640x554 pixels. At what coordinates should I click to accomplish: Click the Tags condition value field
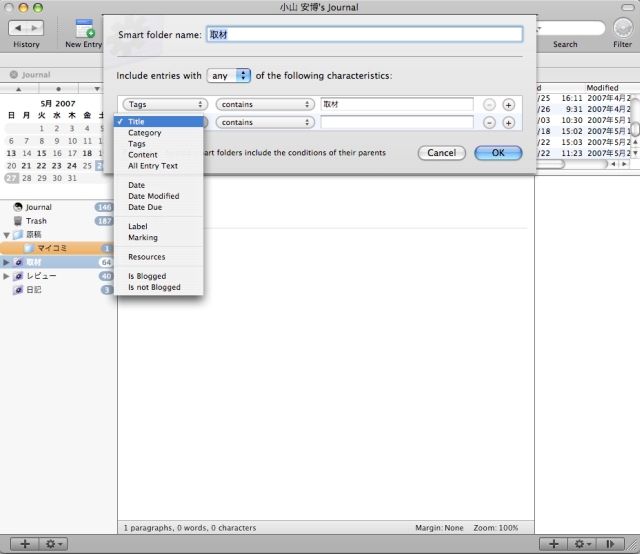[x=397, y=105]
